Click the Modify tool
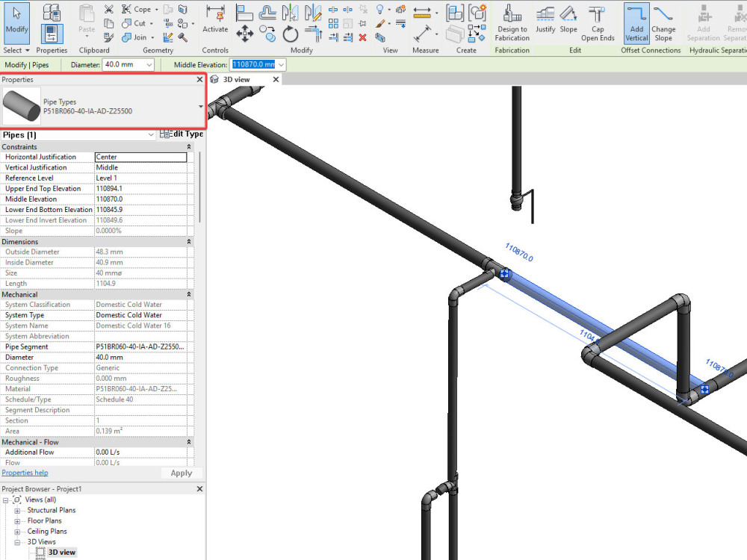 (x=16, y=22)
